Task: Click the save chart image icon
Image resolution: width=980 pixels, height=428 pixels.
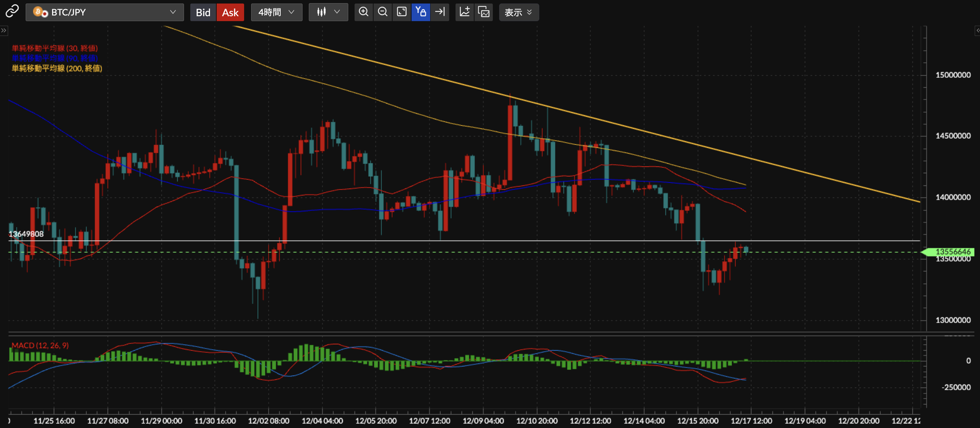Action: coord(484,12)
